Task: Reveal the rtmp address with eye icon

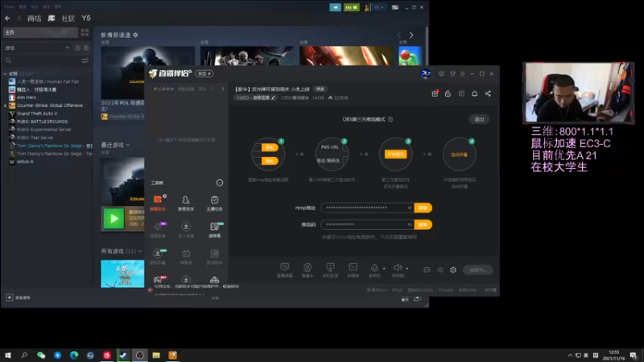Action: click(410, 208)
